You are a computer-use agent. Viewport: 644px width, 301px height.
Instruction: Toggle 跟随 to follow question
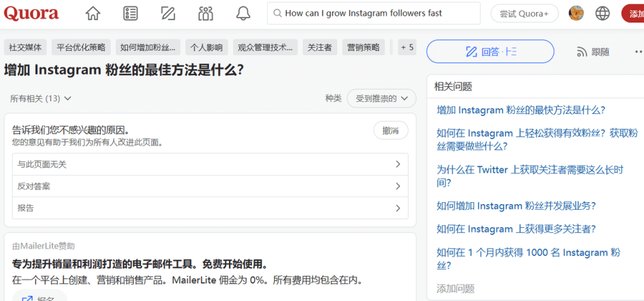click(x=593, y=52)
